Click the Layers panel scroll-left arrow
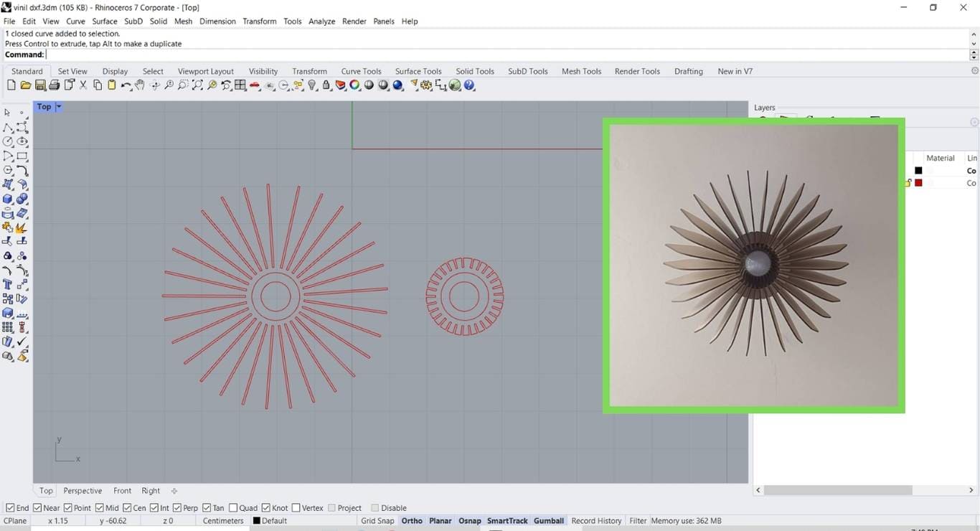This screenshot has width=980, height=531. tap(758, 490)
